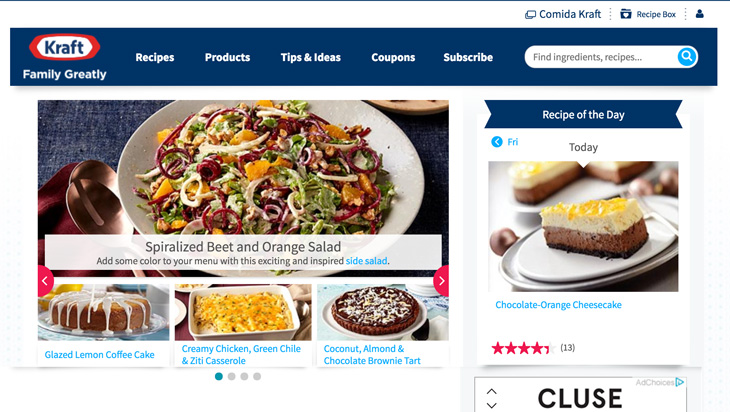Click the AdChoices icon
This screenshot has height=412, width=730.
680,382
